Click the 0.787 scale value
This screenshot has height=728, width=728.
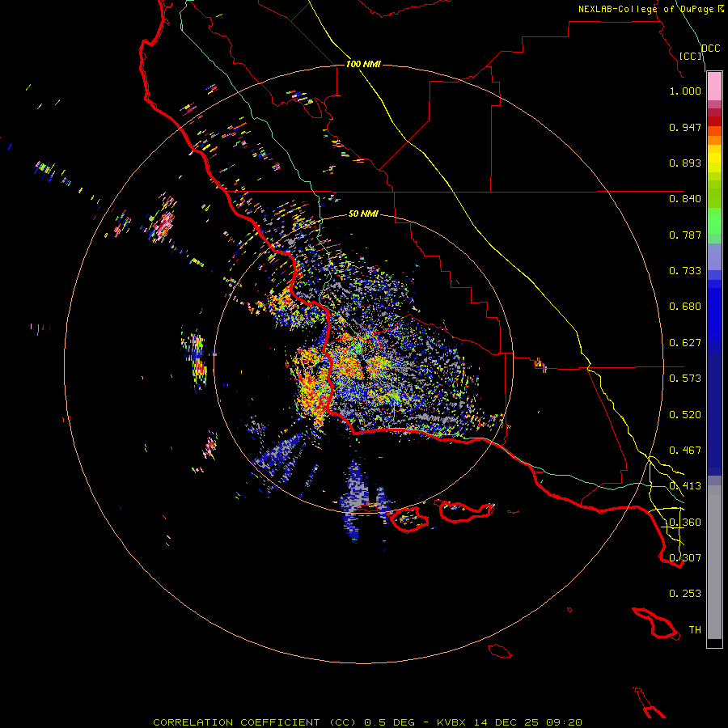click(x=685, y=235)
